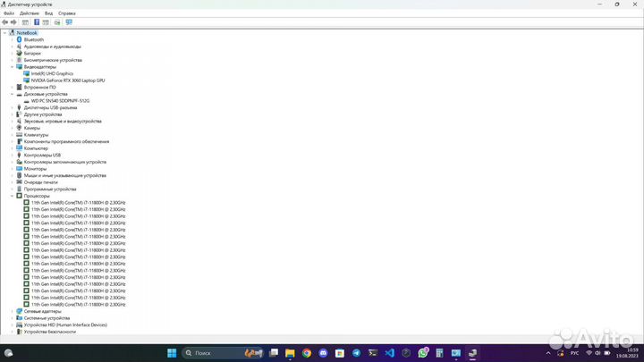Click the Back arrow in the toolbar
This screenshot has height=362, width=644.
(5, 22)
